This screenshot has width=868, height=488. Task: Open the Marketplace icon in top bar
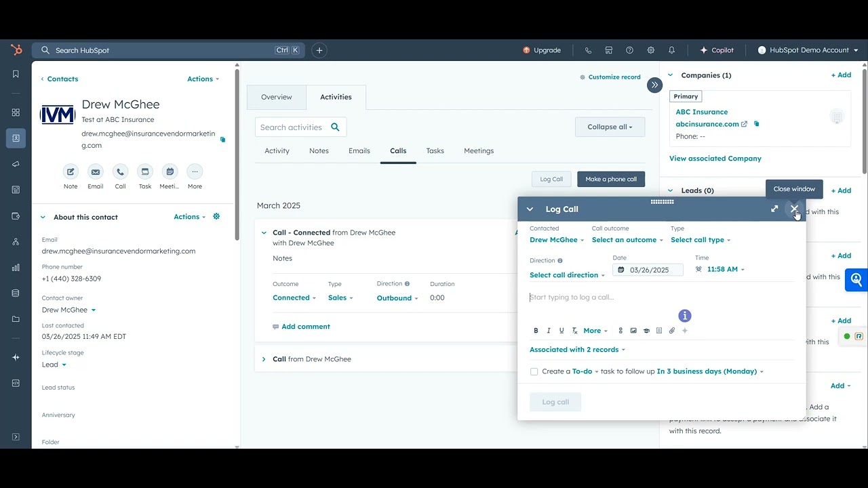pos(609,50)
